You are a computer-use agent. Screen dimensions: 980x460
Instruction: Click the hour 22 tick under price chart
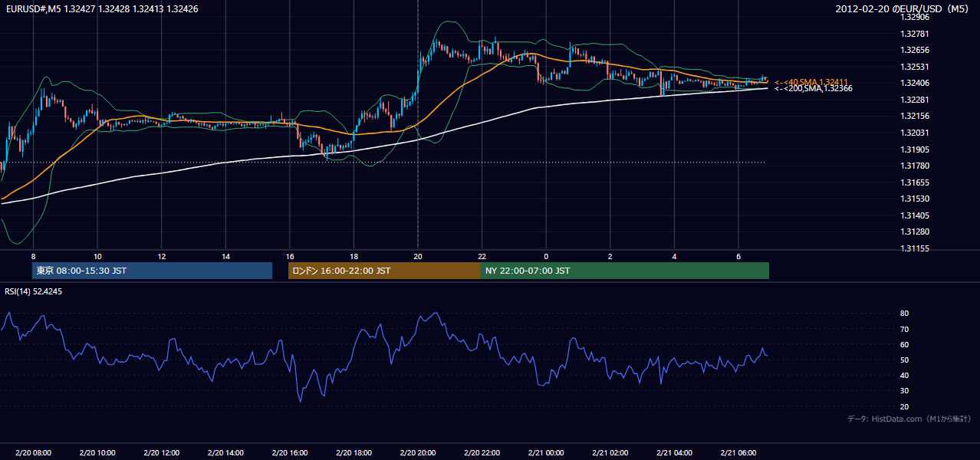point(482,255)
